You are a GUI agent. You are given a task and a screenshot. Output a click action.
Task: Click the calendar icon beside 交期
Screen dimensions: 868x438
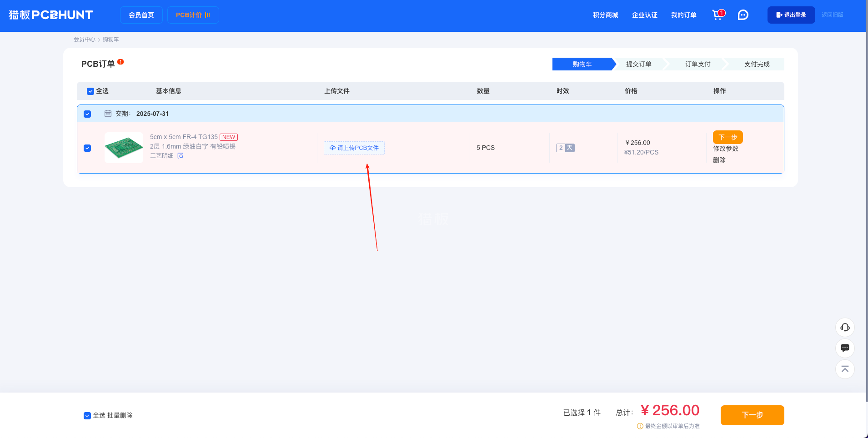(x=107, y=113)
